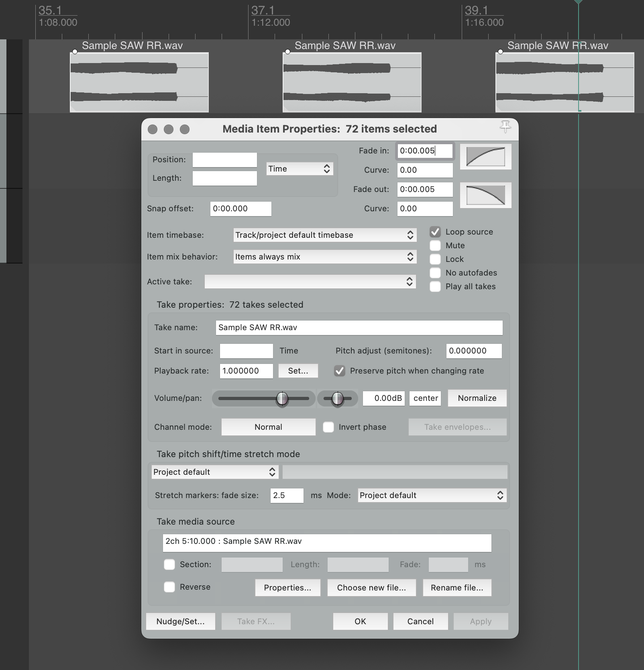
Task: Click the center pan value field
Action: (425, 398)
